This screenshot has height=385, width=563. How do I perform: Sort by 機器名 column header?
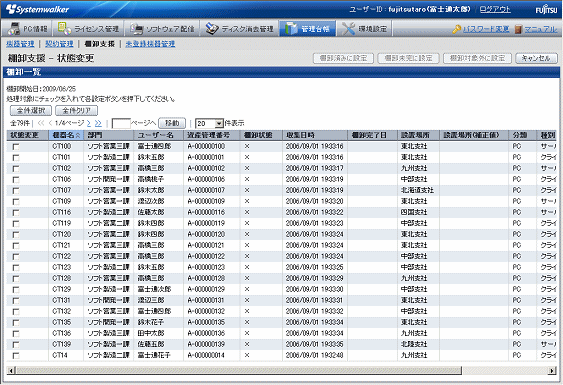[66, 135]
